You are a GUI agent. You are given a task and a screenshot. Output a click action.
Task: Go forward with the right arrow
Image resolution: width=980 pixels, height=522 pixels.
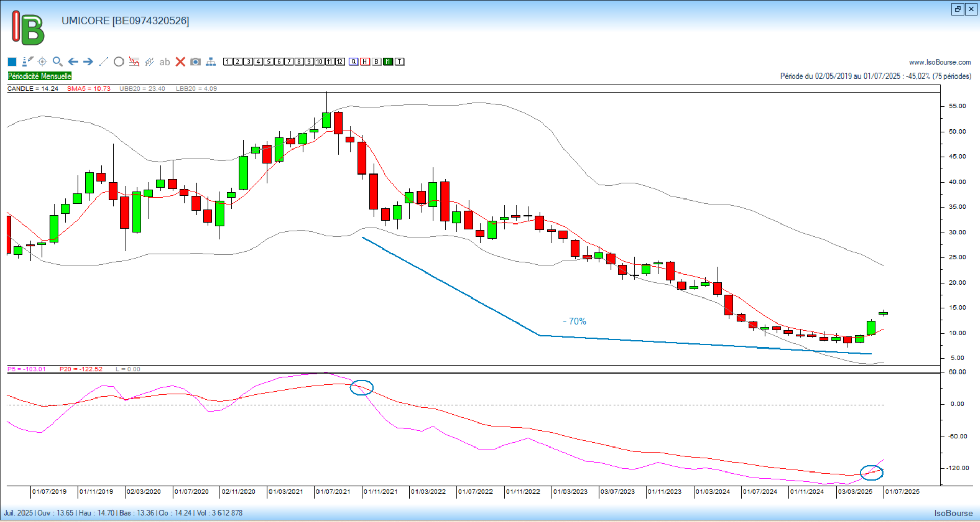click(88, 62)
